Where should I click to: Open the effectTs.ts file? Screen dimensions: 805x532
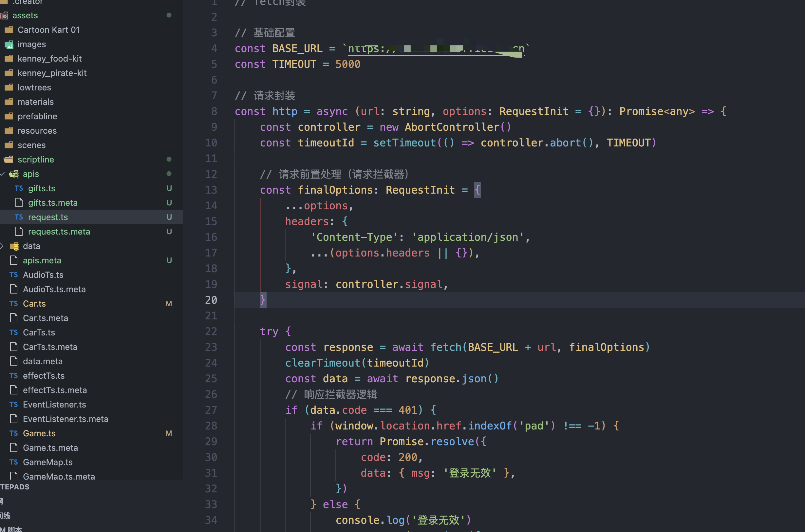44,376
